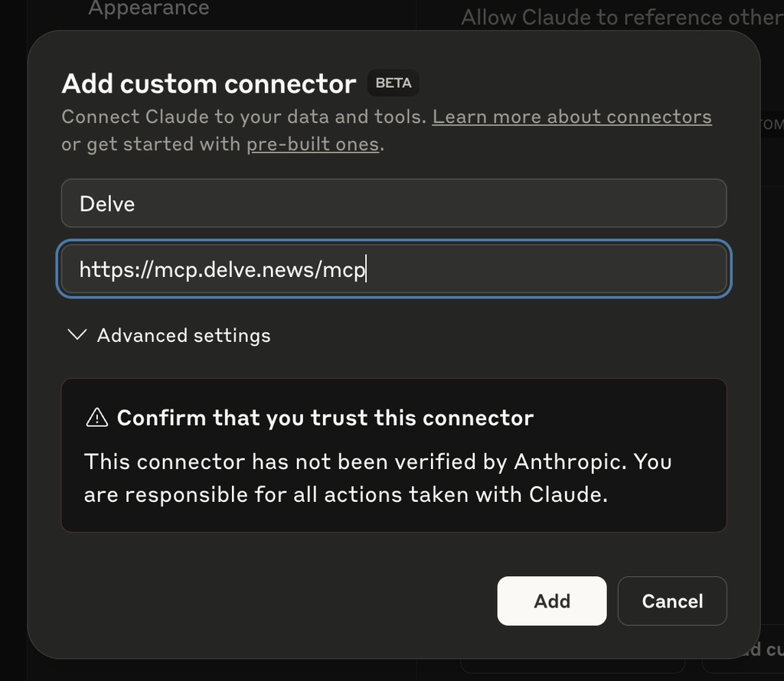
Task: Click the Add custom connector heading
Action: click(x=208, y=83)
